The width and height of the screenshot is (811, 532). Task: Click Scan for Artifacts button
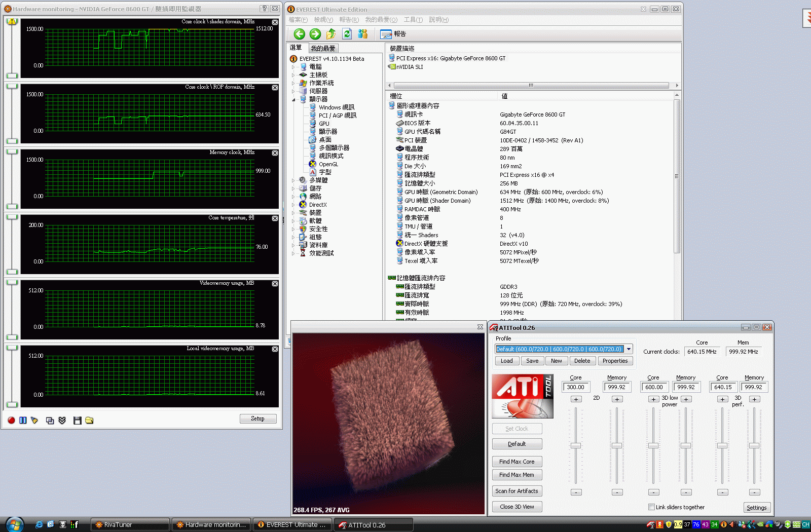[517, 491]
